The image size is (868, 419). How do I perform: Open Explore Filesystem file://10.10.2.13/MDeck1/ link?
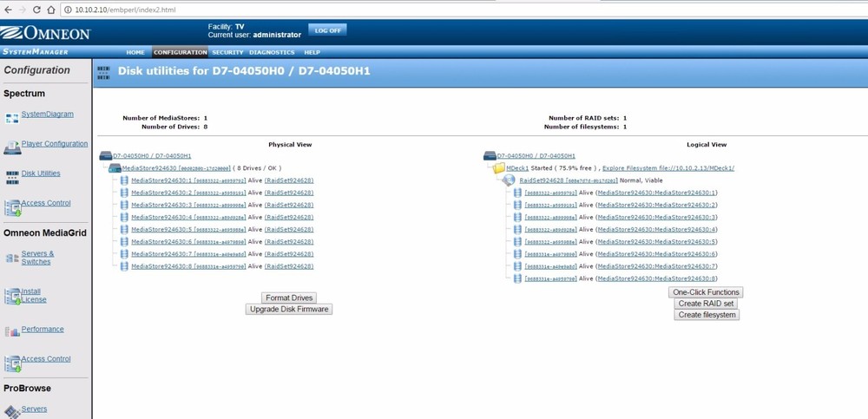tap(668, 168)
